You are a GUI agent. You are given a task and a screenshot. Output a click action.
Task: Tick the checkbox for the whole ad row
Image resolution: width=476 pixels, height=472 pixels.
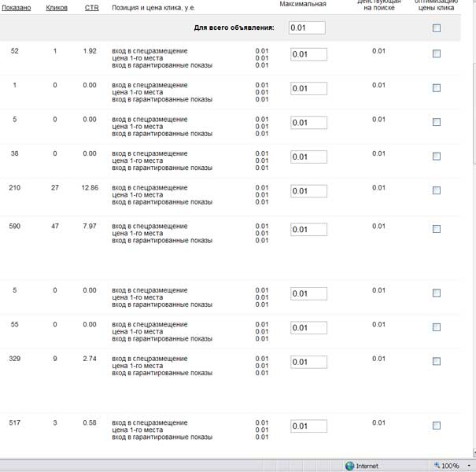coord(437,28)
